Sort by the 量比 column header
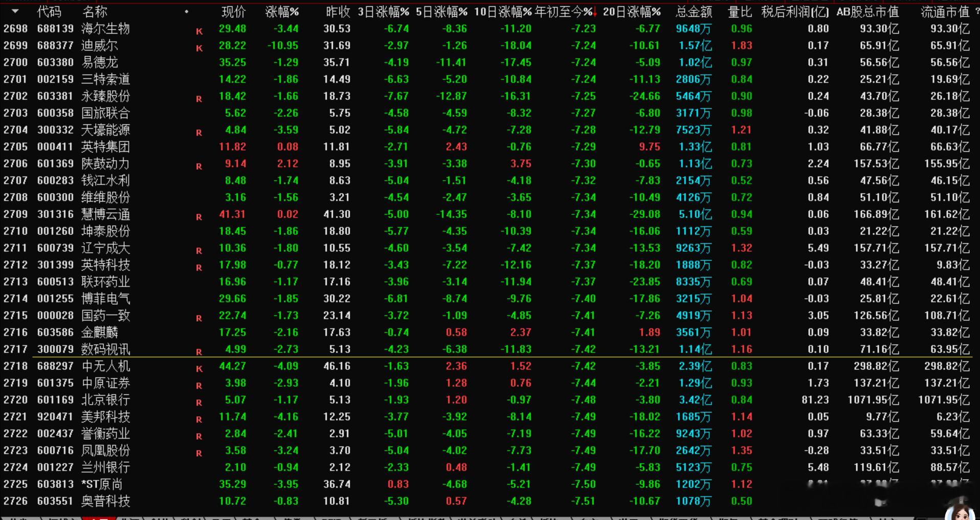The height and width of the screenshot is (520, 980). tap(740, 12)
